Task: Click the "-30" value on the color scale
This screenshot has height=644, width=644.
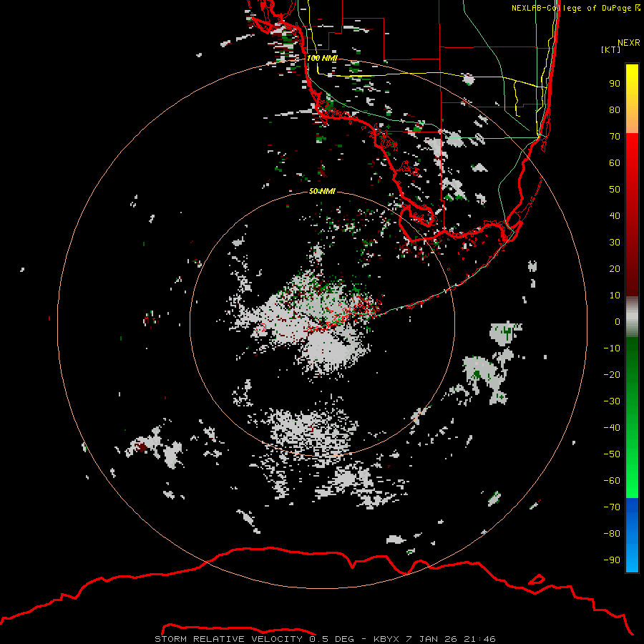Action: 612,401
